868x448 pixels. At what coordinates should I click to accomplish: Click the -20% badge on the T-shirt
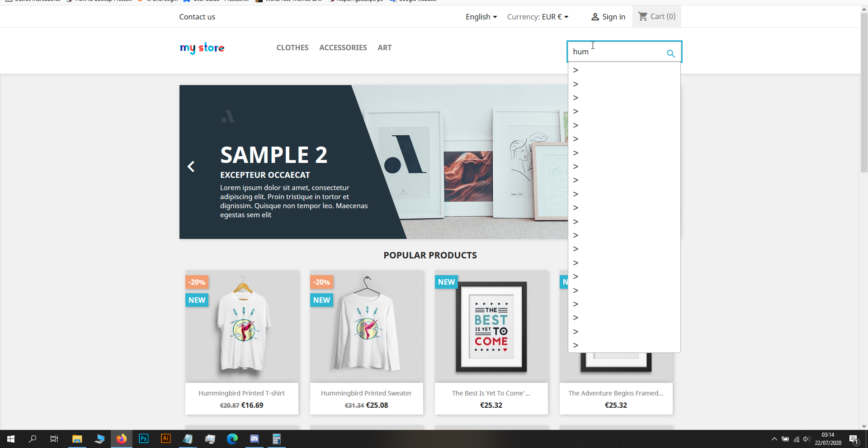coord(197,282)
